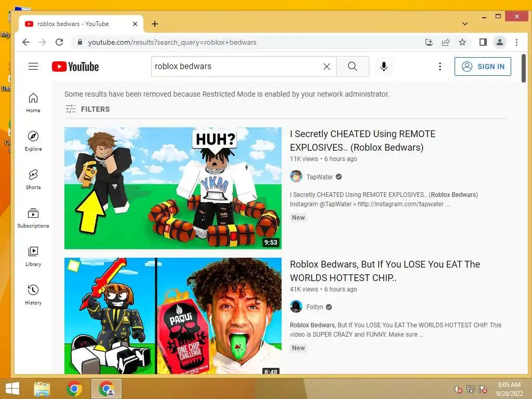Open File Explorer from taskbar
This screenshot has width=532, height=399.
[42, 389]
